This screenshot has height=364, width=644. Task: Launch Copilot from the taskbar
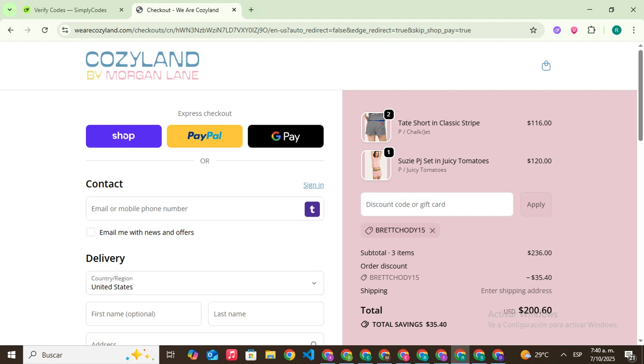pyautogui.click(x=193, y=355)
